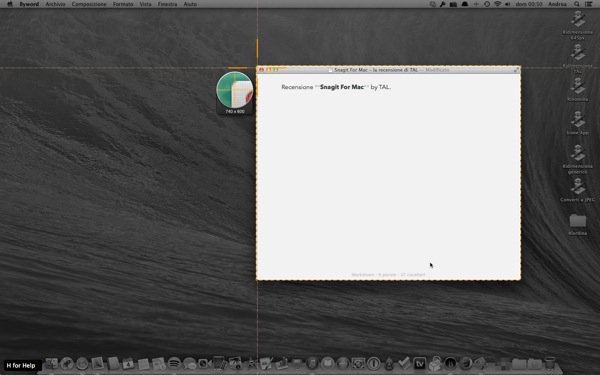Open the Notification Center icon
The width and height of the screenshot is (600, 375).
point(589,4)
